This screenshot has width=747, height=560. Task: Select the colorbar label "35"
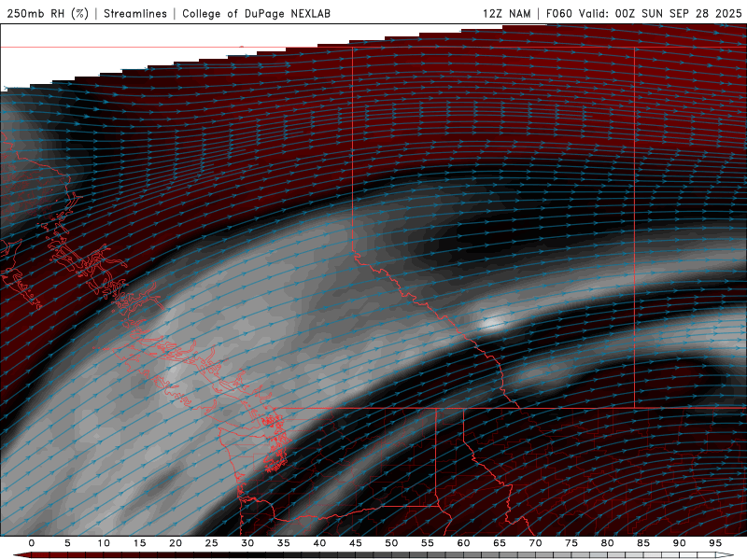[x=284, y=543]
